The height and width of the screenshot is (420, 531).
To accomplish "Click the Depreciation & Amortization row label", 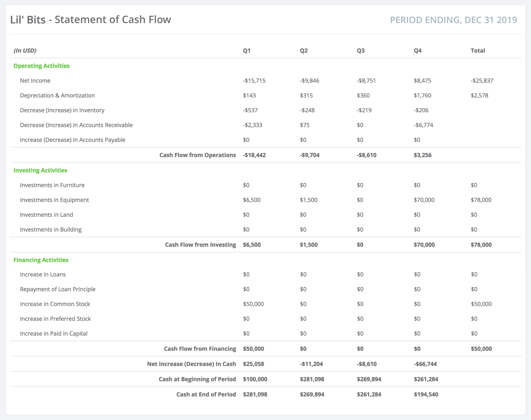I will coord(57,95).
